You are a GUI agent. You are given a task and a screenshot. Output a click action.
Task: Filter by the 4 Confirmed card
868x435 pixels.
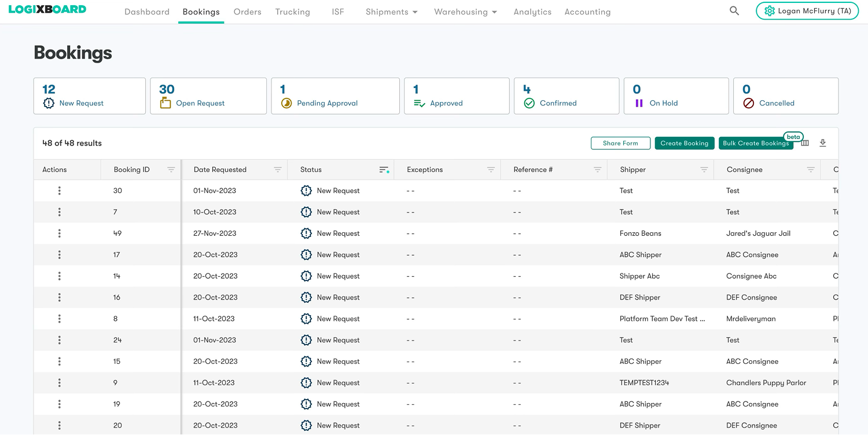567,96
